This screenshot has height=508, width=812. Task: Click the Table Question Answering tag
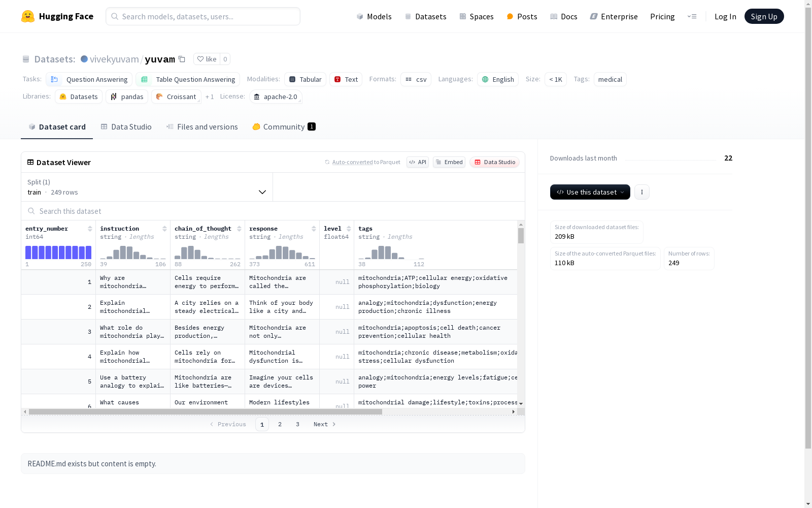pos(188,79)
